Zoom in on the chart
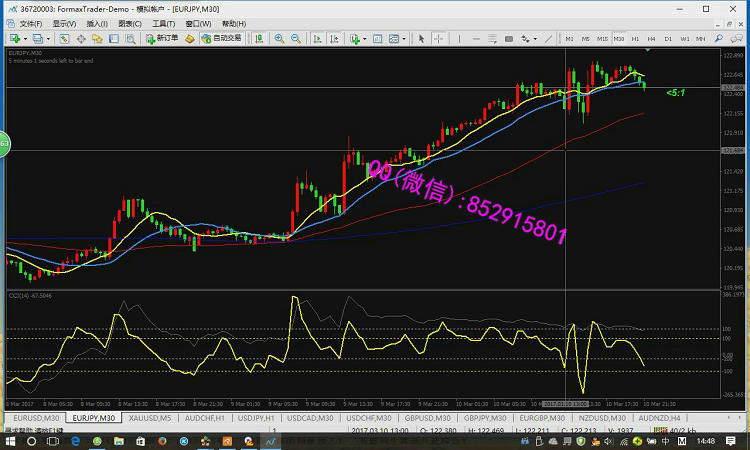Image resolution: width=750 pixels, height=450 pixels. pos(280,38)
